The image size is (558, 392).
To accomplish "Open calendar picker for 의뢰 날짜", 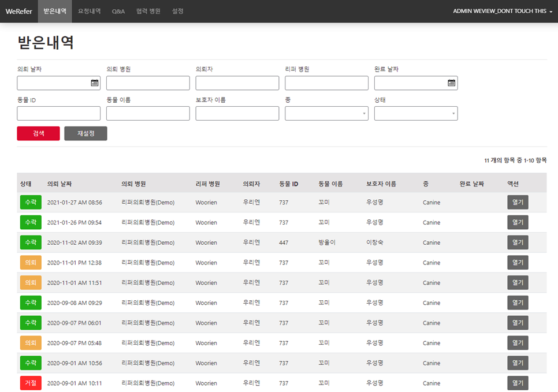I will click(x=94, y=83).
